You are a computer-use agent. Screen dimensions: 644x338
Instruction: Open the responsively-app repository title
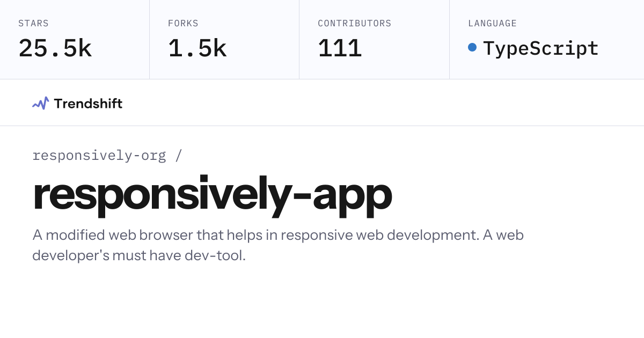(212, 195)
